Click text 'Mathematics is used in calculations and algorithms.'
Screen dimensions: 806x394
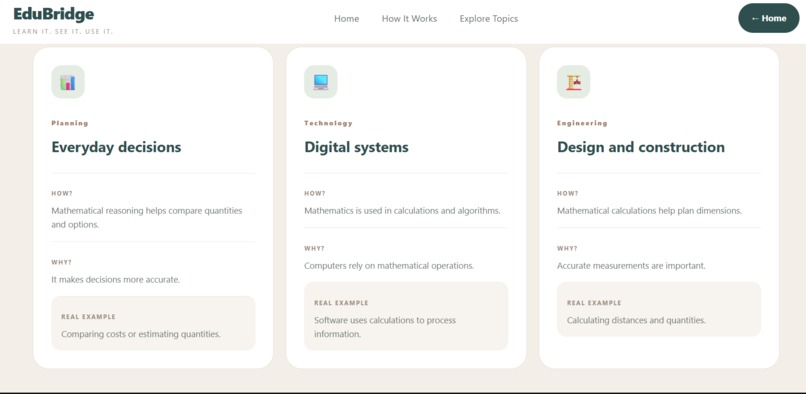(x=402, y=211)
